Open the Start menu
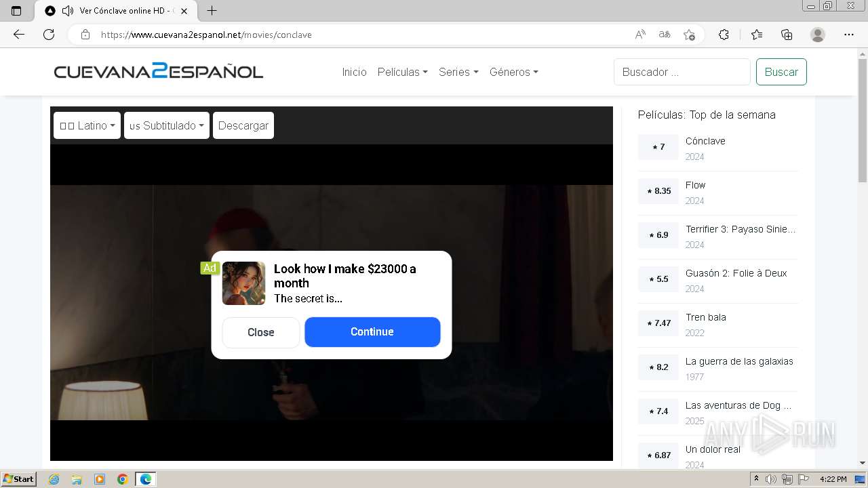Screen dimensions: 868x488 click(x=19, y=479)
